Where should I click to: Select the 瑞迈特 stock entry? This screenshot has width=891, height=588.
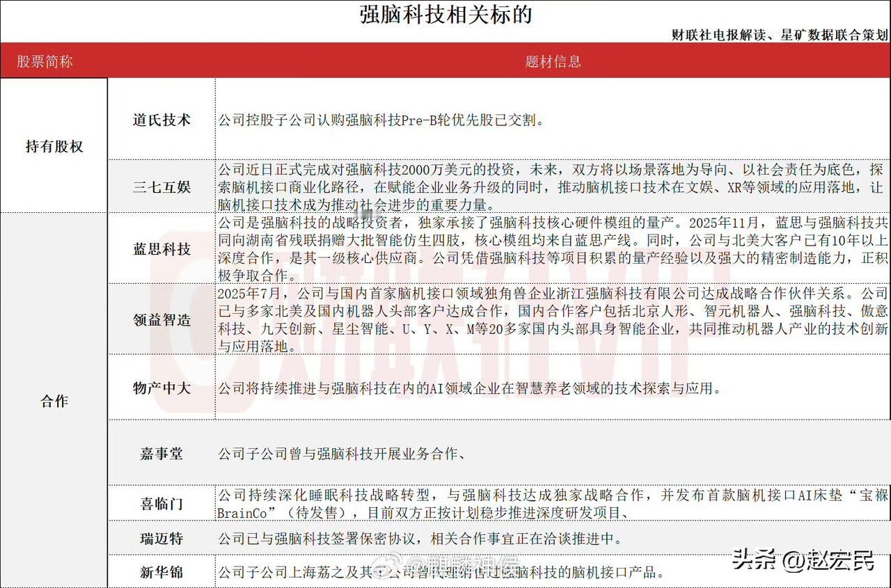click(x=161, y=539)
